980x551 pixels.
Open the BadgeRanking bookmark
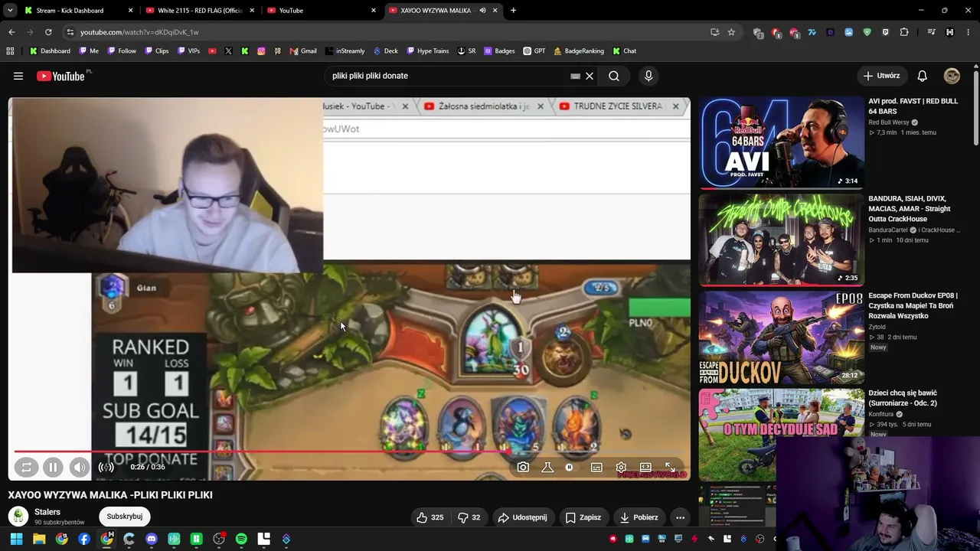[579, 51]
